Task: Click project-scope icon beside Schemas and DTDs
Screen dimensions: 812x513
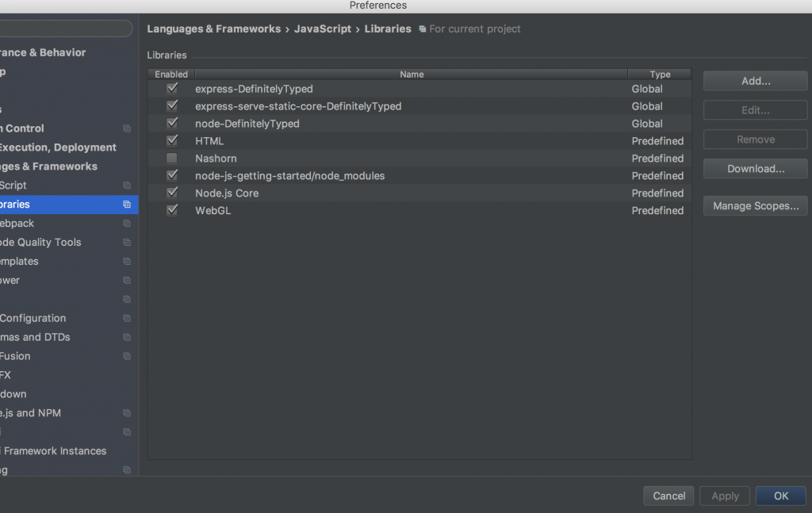Action: click(126, 338)
